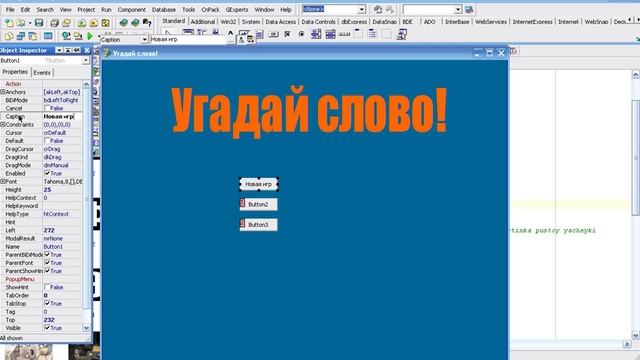Select Button3 on the form
This screenshot has width=640, height=360.
click(x=259, y=225)
